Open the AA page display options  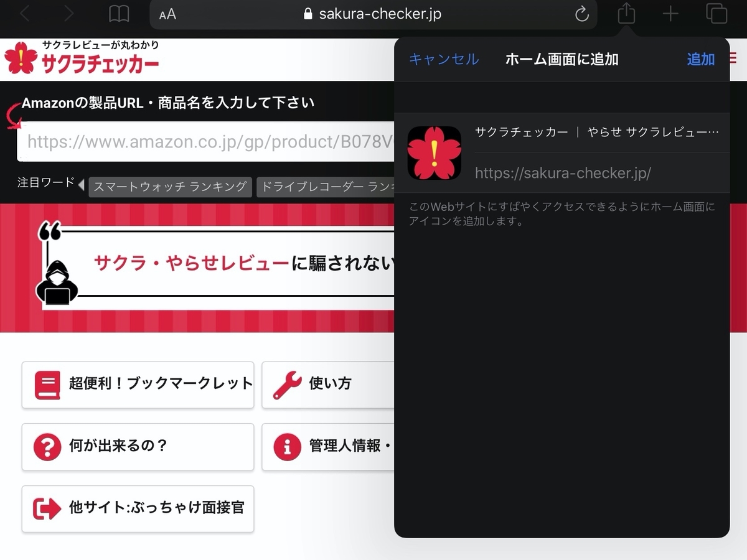coord(167,14)
